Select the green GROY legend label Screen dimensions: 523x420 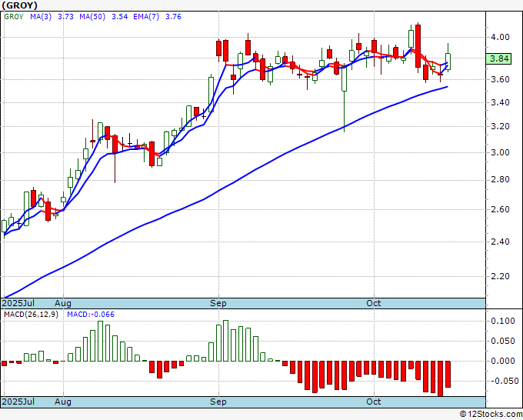coord(14,17)
